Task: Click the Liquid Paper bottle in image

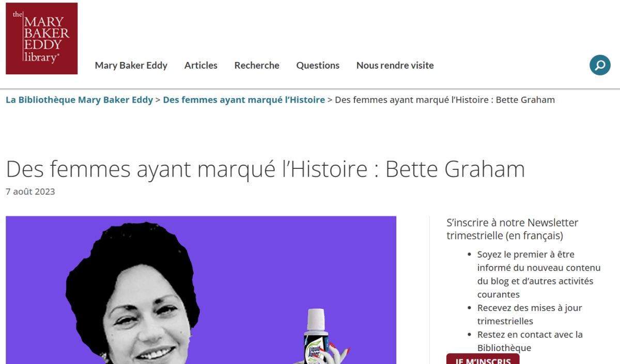Action: (316, 337)
